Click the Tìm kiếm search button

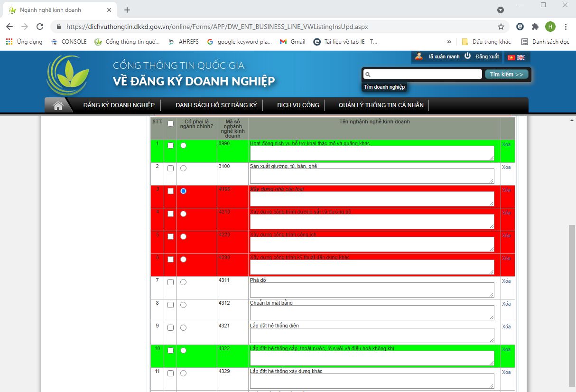point(506,75)
